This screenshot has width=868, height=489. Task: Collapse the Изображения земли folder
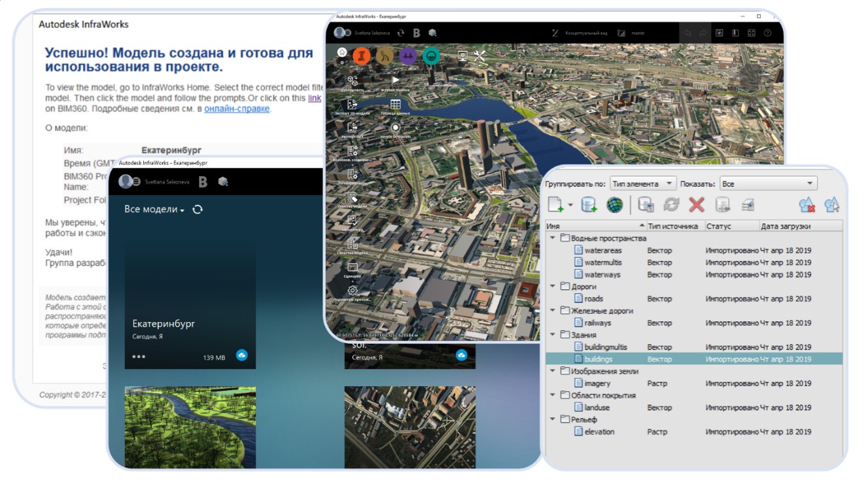[553, 371]
